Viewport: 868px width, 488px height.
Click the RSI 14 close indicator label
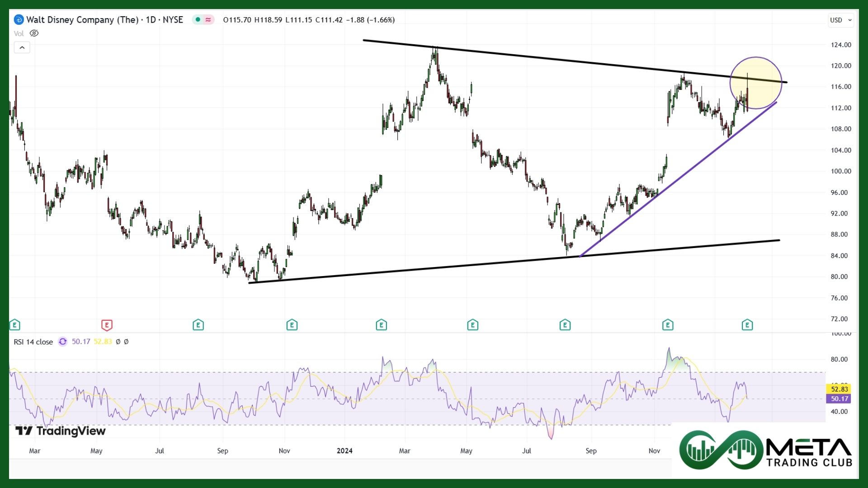click(x=33, y=342)
